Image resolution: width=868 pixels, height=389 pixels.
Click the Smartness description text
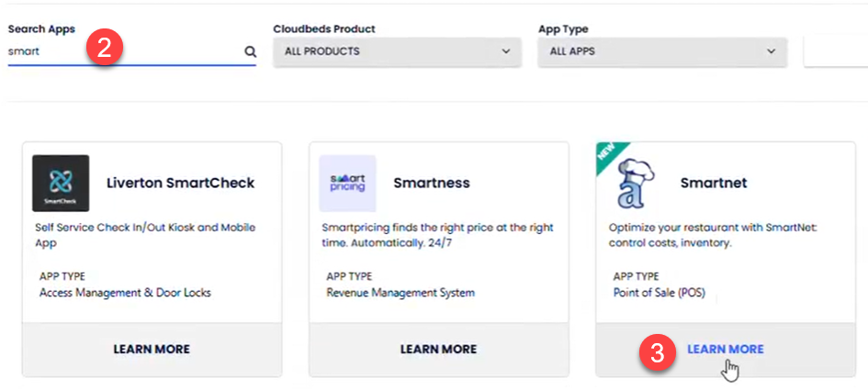pos(437,235)
